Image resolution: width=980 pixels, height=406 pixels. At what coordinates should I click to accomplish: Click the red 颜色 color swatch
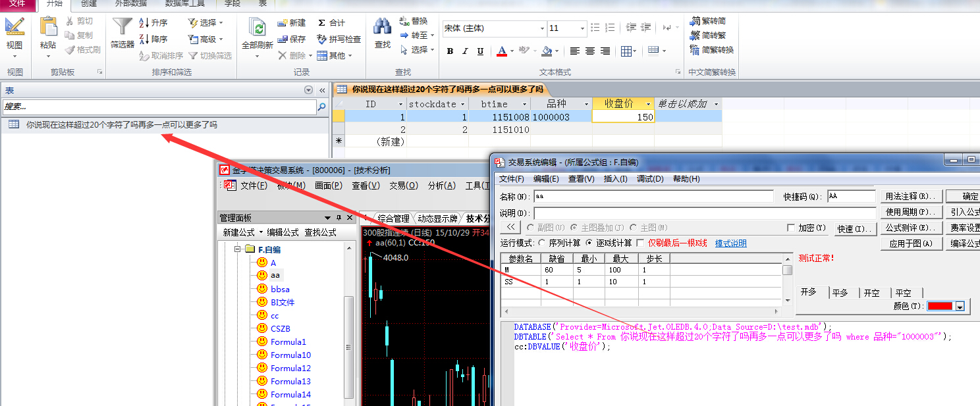pyautogui.click(x=940, y=306)
